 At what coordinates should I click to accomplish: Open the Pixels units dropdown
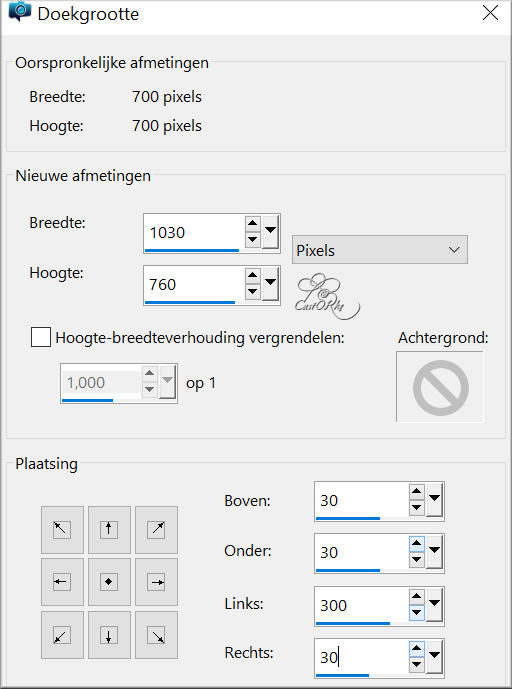coord(380,250)
